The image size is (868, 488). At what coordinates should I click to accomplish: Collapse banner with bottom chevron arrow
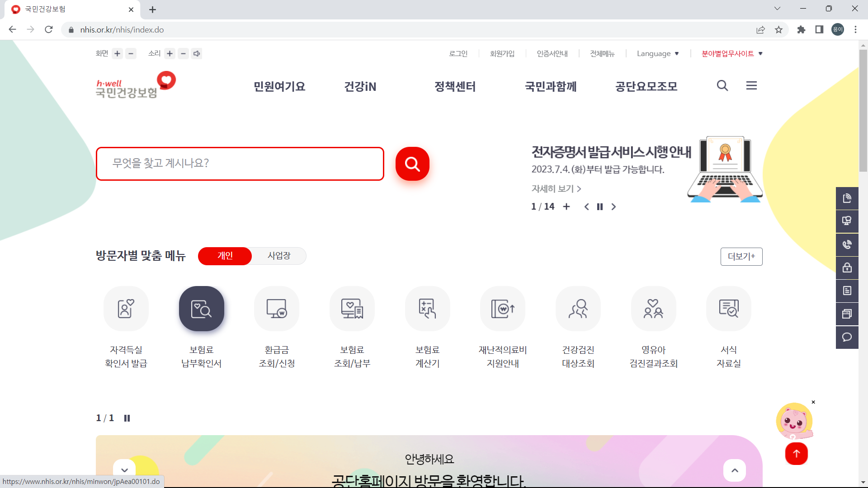coord(124,470)
